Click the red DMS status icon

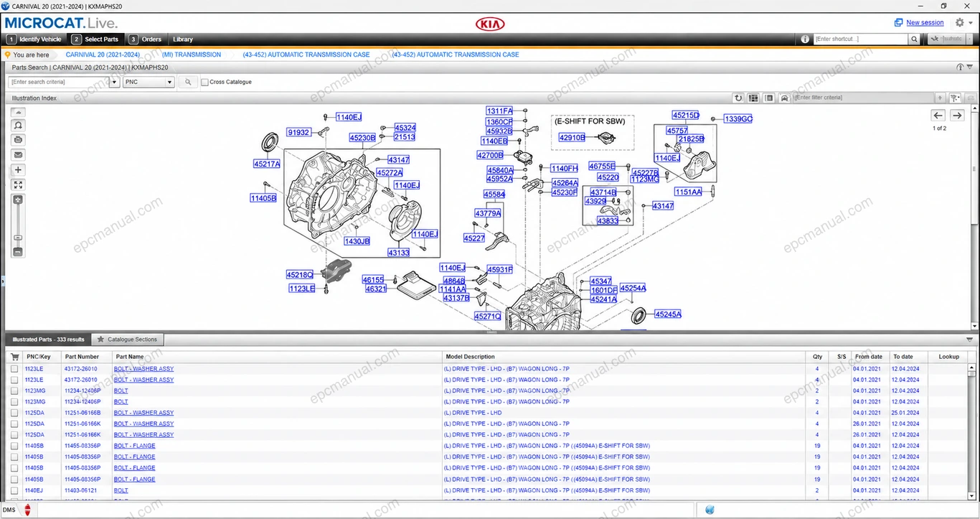pyautogui.click(x=27, y=510)
